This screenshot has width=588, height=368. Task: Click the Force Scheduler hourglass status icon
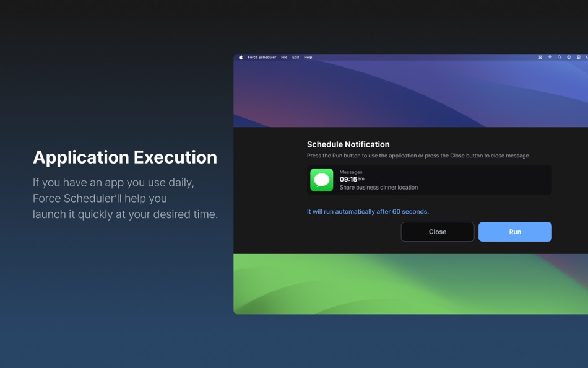[x=540, y=57]
